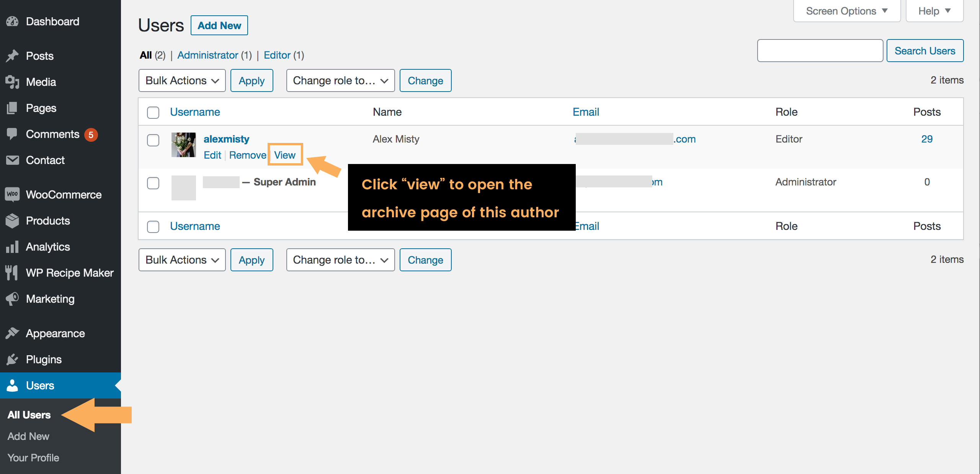
Task: Sort users by the Email column
Action: 585,112
